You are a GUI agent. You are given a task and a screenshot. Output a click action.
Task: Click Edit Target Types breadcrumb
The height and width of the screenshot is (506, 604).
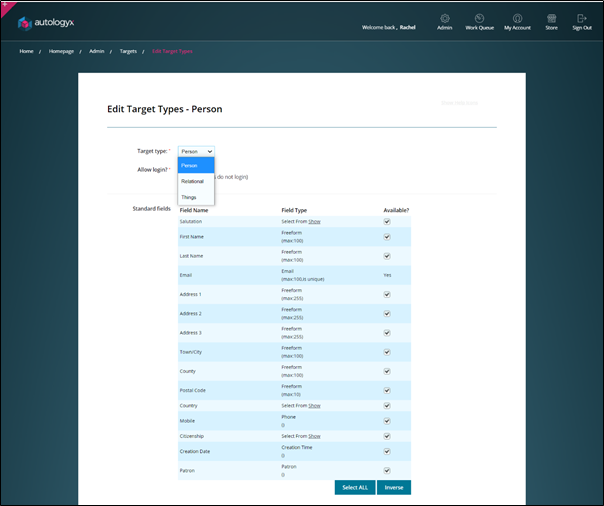point(172,51)
